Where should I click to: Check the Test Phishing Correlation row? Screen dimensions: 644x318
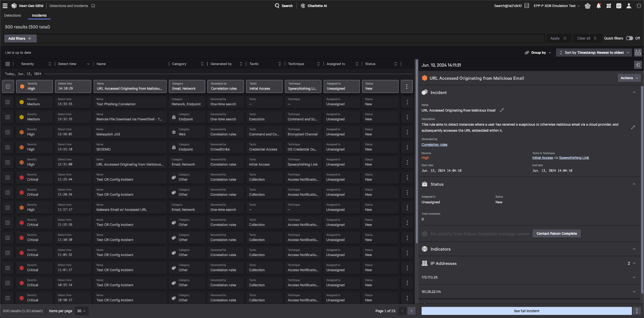pos(8,102)
